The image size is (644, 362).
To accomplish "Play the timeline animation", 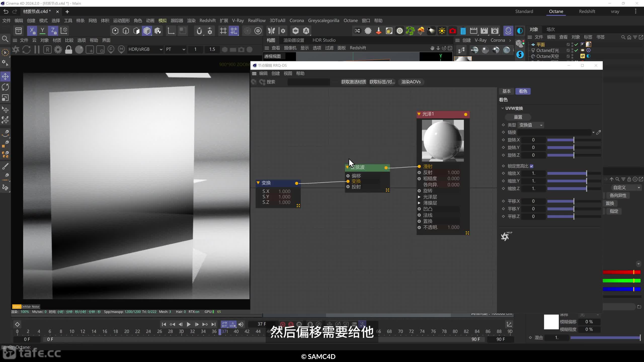I will tap(188, 324).
